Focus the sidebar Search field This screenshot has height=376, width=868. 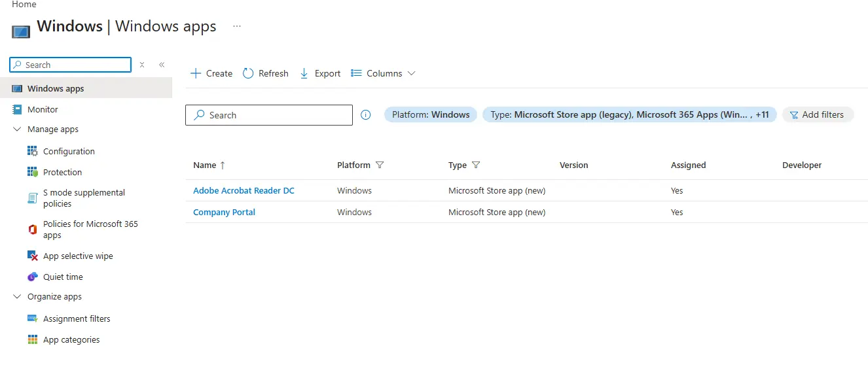click(71, 65)
